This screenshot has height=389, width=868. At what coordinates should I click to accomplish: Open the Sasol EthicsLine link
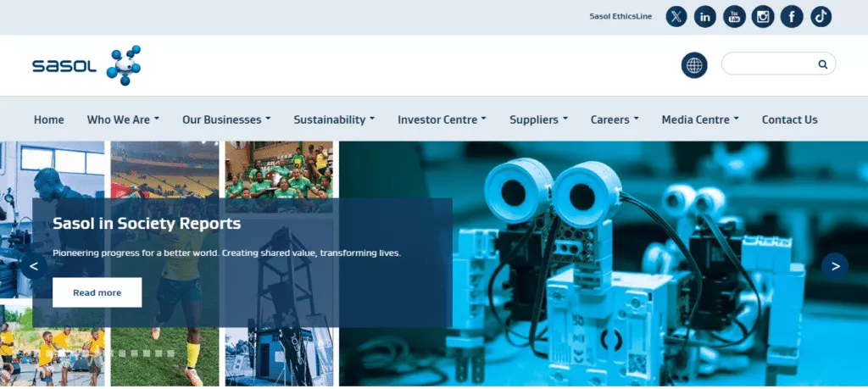click(x=620, y=17)
